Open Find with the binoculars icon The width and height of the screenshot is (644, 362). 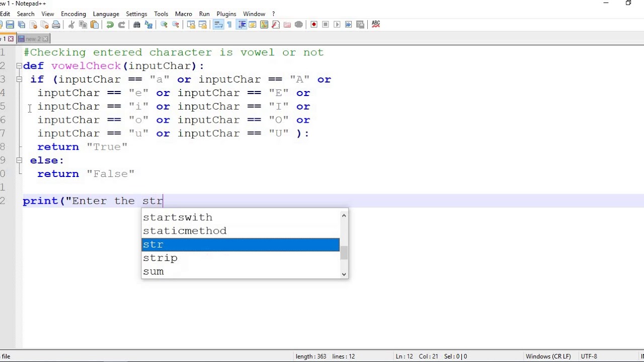pos(137,25)
